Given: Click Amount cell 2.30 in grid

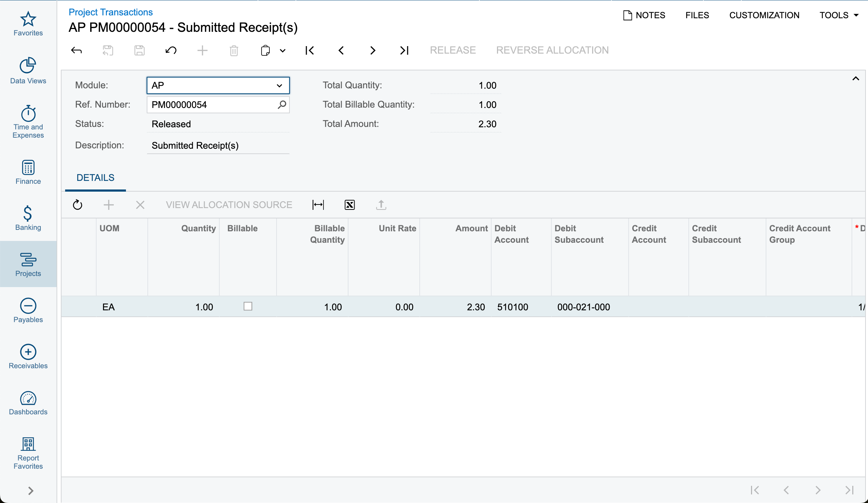Looking at the screenshot, I should point(455,307).
